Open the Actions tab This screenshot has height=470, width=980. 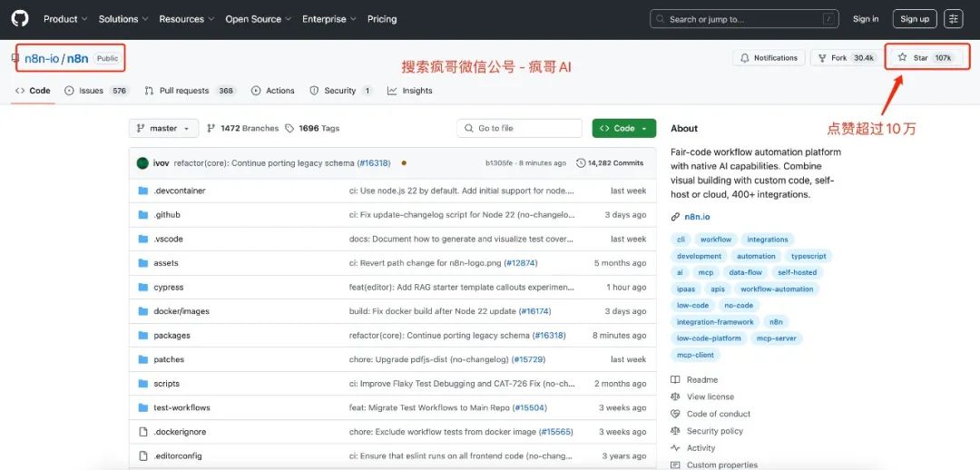pyautogui.click(x=272, y=91)
